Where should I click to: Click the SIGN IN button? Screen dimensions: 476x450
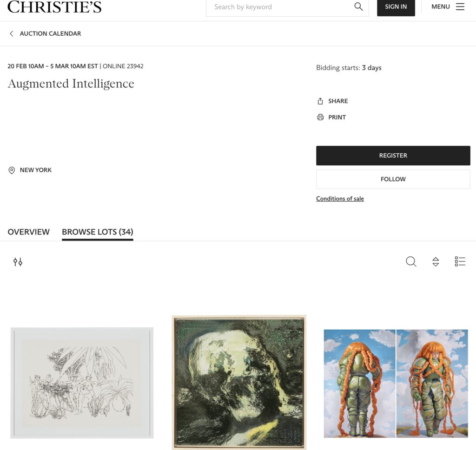[x=396, y=7]
